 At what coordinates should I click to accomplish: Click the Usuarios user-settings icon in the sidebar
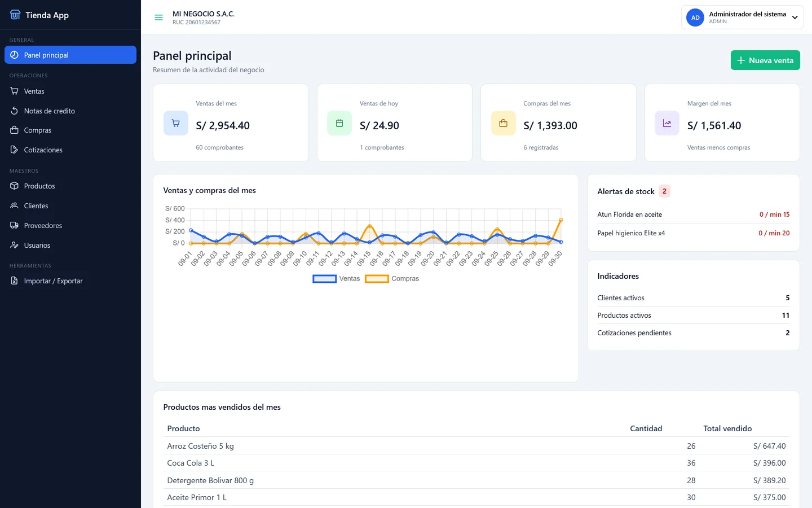coord(15,245)
